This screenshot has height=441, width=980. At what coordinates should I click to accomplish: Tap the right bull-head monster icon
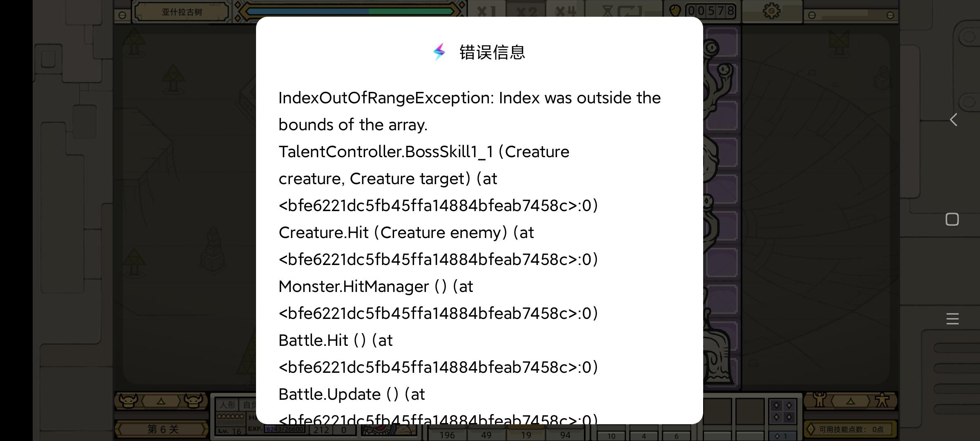pos(194,401)
